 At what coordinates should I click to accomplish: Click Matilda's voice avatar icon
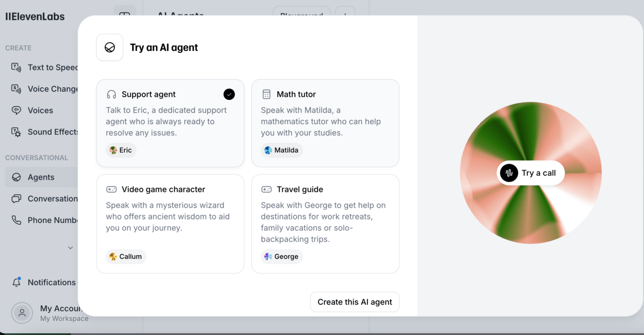click(268, 150)
